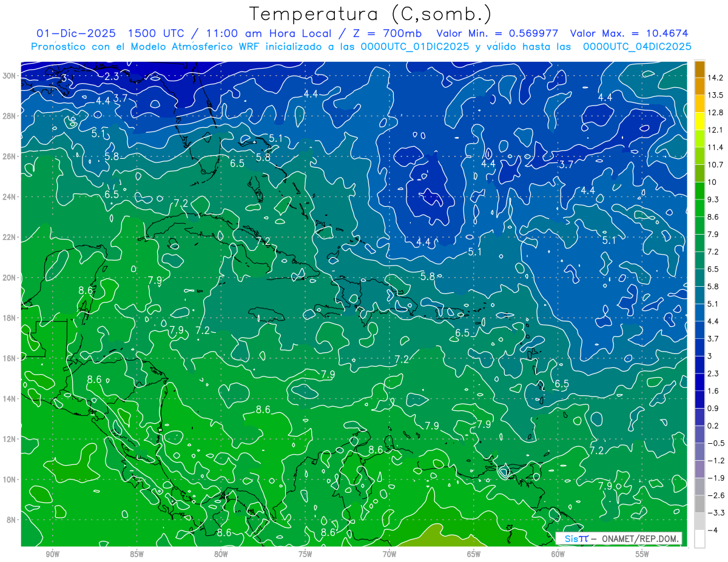
Task: Click legend value "11.4"
Action: pyautogui.click(x=716, y=147)
